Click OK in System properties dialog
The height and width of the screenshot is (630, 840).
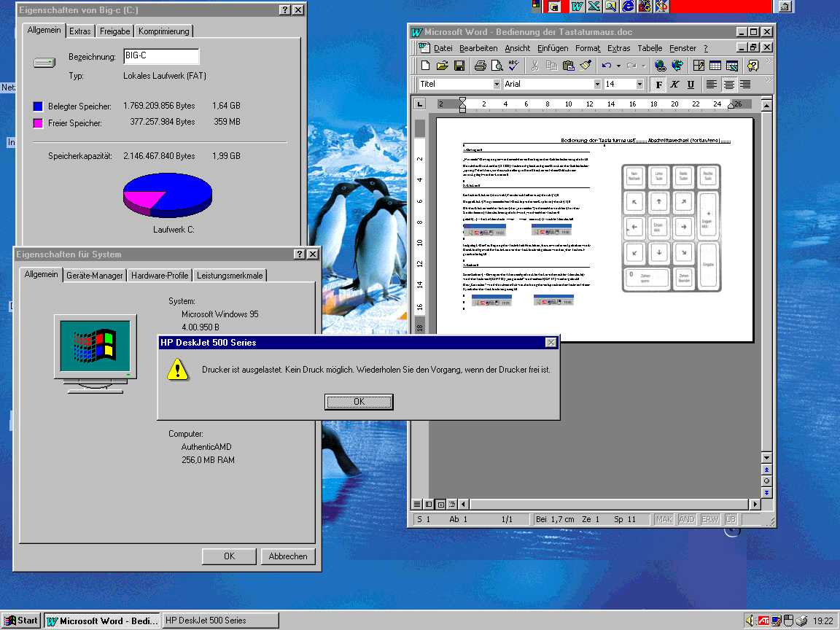click(x=229, y=556)
